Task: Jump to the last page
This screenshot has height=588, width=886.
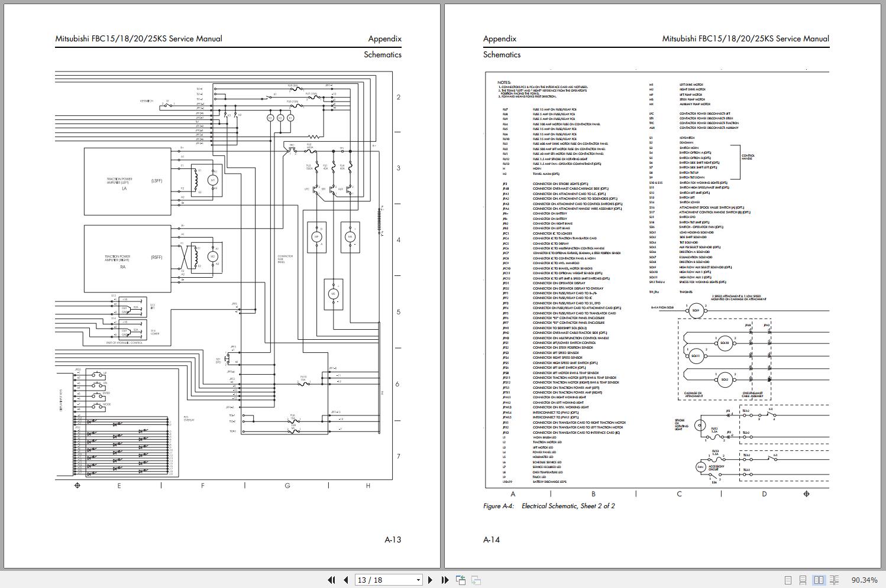Action: [x=445, y=580]
